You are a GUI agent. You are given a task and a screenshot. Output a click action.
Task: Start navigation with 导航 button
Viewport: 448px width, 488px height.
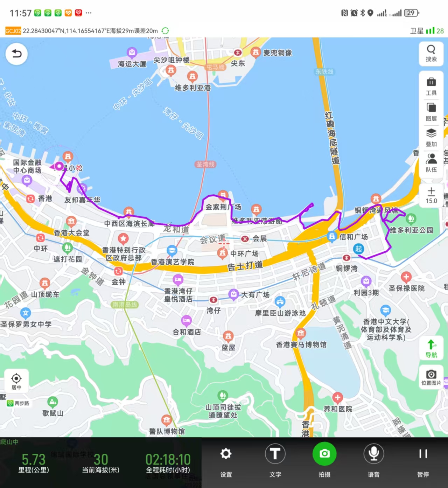pyautogui.click(x=431, y=348)
